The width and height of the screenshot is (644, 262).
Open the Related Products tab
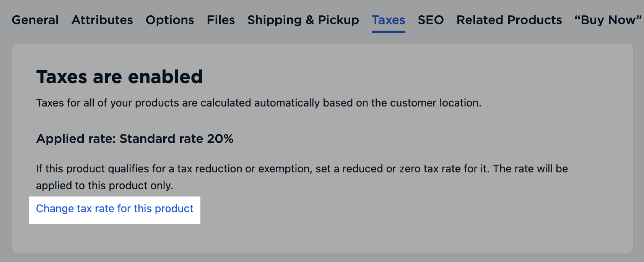[x=509, y=20]
